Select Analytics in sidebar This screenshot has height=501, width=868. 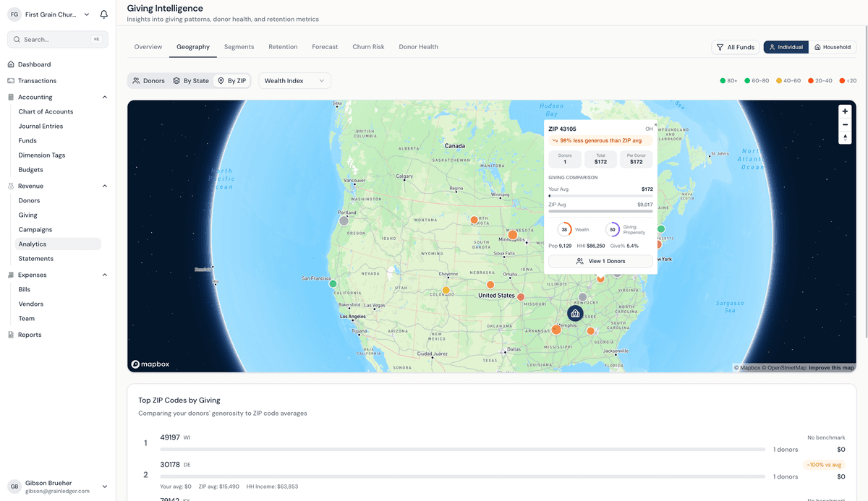(x=58, y=244)
